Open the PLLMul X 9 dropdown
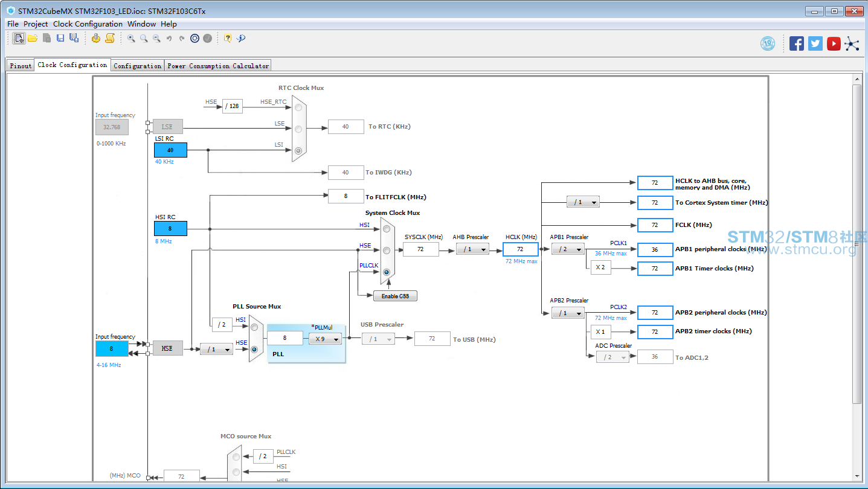 coord(325,339)
